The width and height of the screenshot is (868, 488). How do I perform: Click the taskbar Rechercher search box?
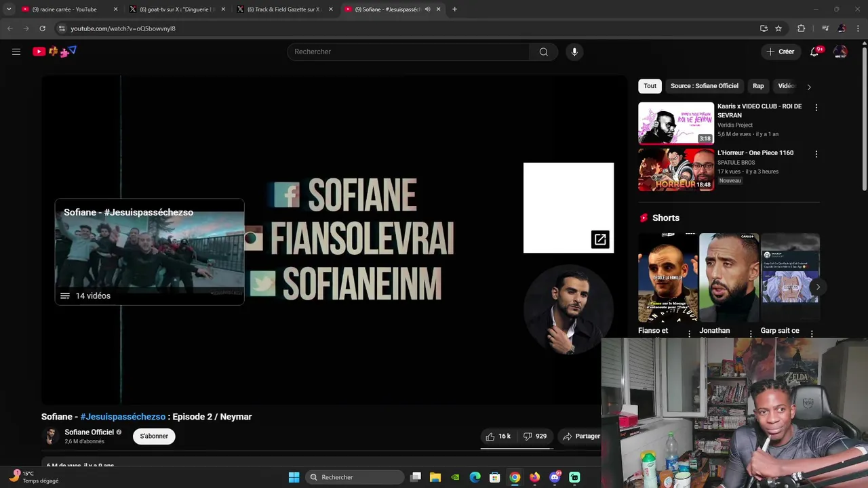pyautogui.click(x=355, y=477)
